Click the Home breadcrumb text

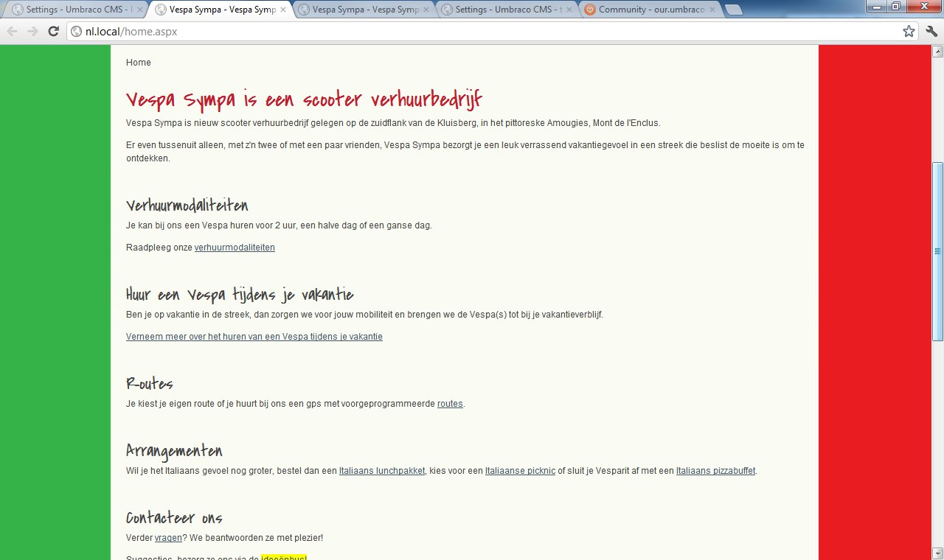(139, 63)
